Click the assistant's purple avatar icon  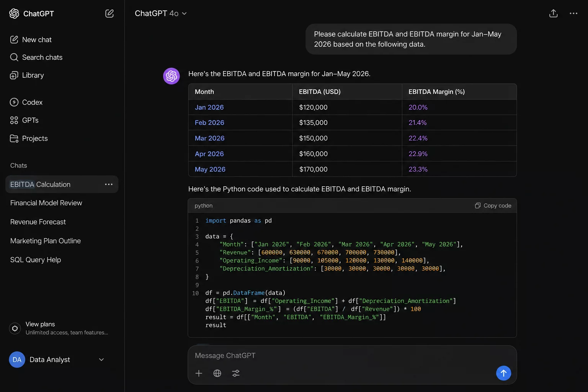(x=171, y=76)
